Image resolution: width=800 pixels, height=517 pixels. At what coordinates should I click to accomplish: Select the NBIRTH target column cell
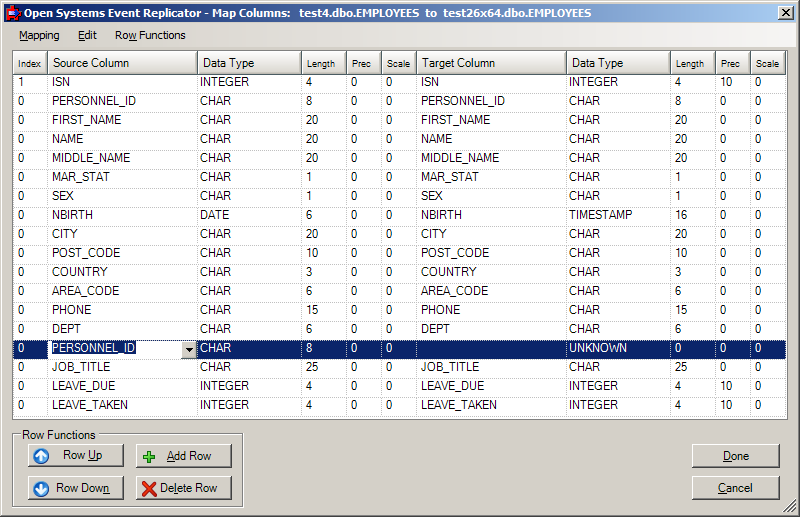click(491, 215)
